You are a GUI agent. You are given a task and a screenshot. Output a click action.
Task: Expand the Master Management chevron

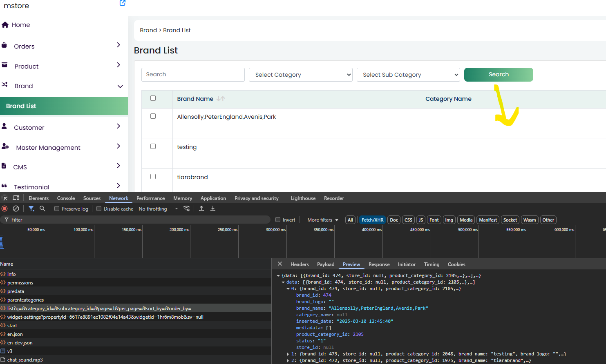pos(119,146)
